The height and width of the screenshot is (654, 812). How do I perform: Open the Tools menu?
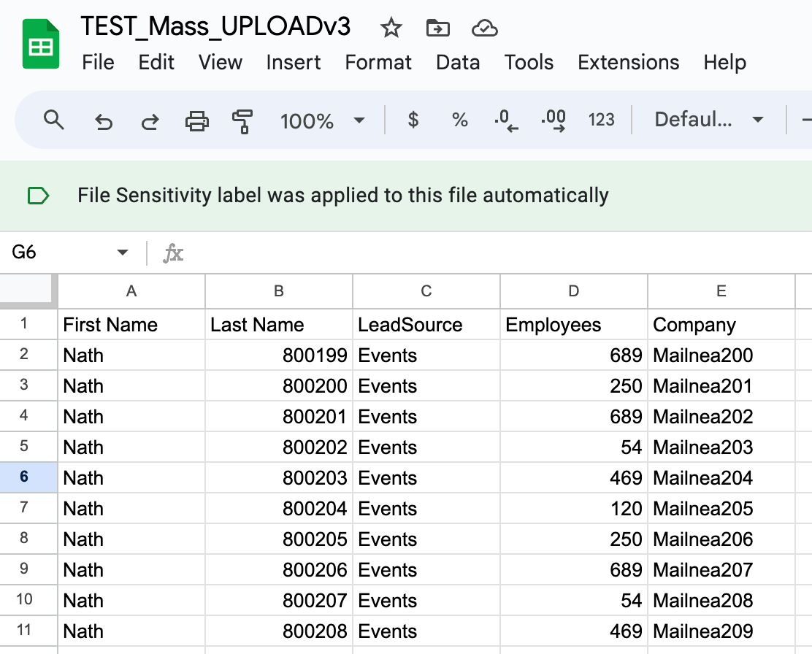point(529,63)
